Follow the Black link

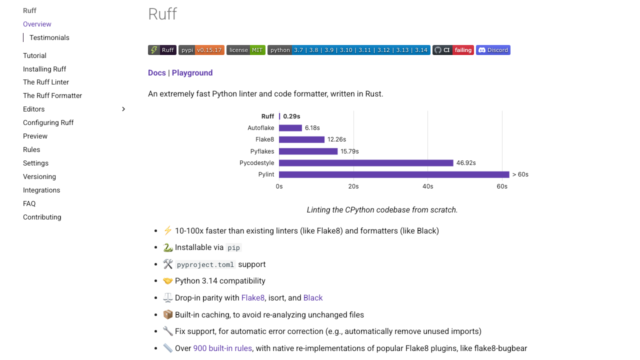[313, 298]
